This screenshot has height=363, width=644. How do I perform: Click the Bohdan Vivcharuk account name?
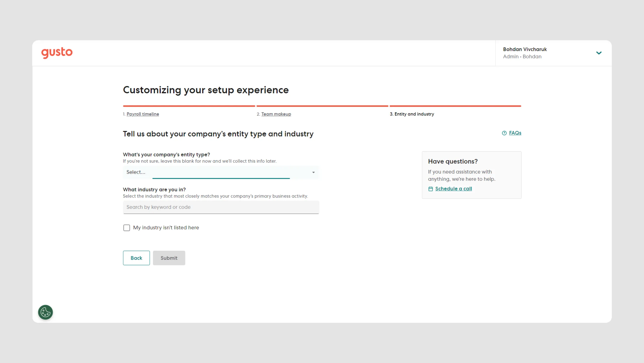tap(525, 49)
